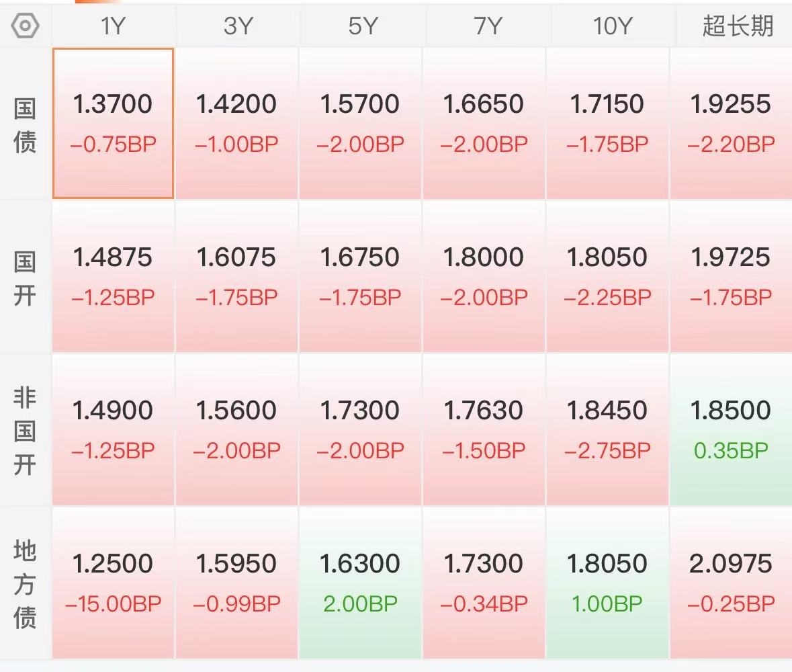Click the green 非国开 超长期 cell 1.8500
792x672 pixels.
pos(732,429)
